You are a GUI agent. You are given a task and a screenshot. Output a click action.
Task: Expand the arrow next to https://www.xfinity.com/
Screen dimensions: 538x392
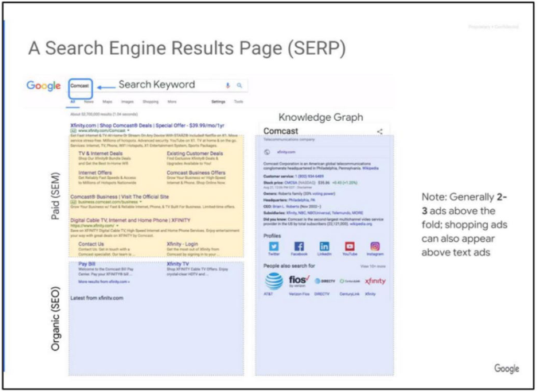(117, 226)
